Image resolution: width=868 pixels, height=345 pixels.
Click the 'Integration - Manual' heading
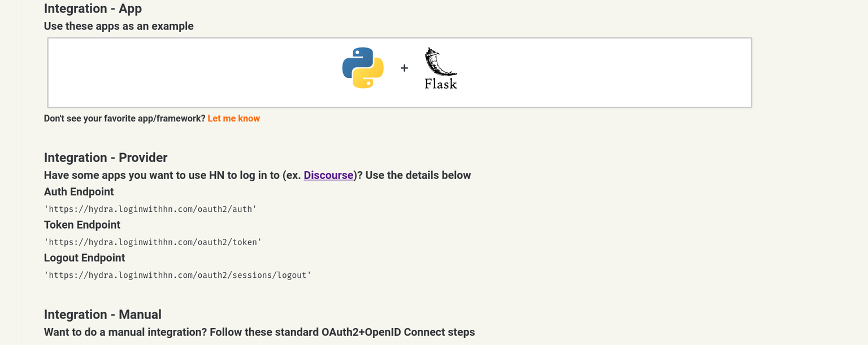click(103, 315)
